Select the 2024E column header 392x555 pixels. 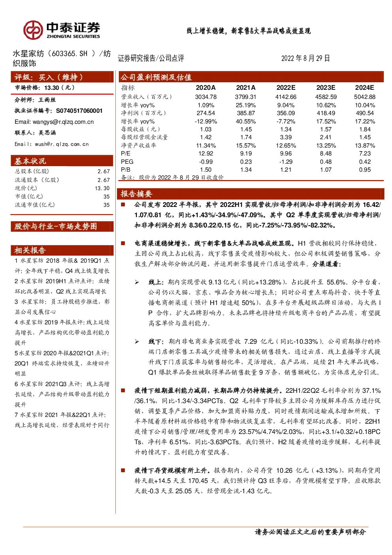[365, 88]
